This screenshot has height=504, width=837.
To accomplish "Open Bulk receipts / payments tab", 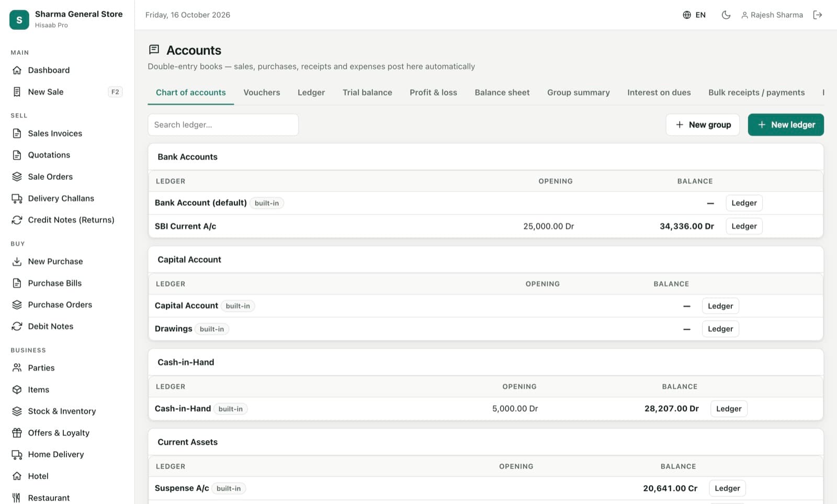I will [x=756, y=93].
